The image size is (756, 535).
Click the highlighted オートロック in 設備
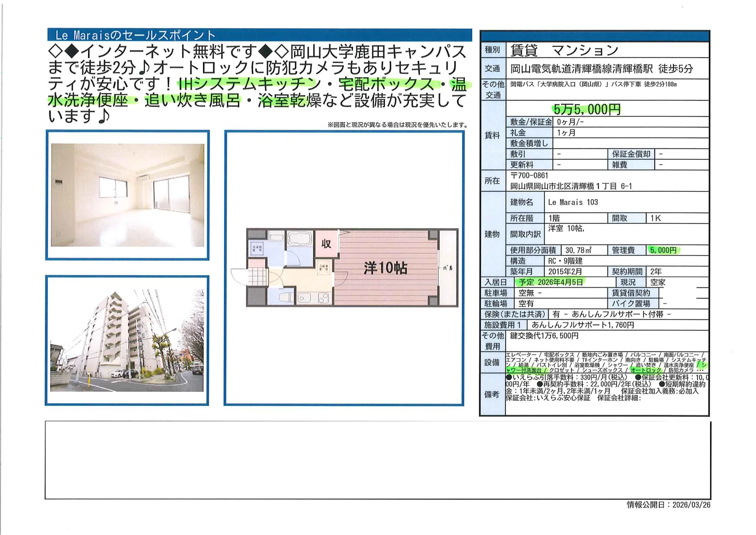coord(645,370)
